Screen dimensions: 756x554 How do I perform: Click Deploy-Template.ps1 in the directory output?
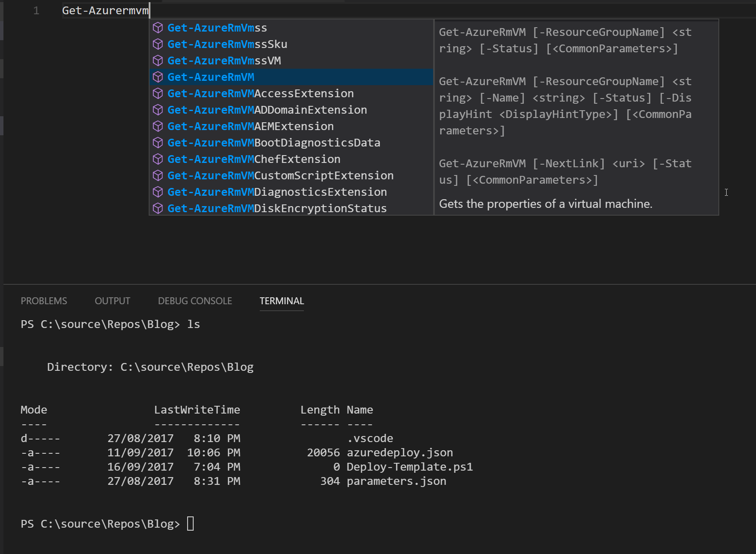tap(410, 466)
